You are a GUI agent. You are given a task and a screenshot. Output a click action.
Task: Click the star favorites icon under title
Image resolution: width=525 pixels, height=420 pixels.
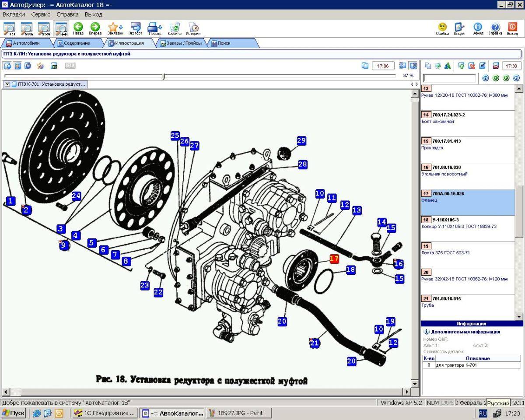[x=40, y=66]
